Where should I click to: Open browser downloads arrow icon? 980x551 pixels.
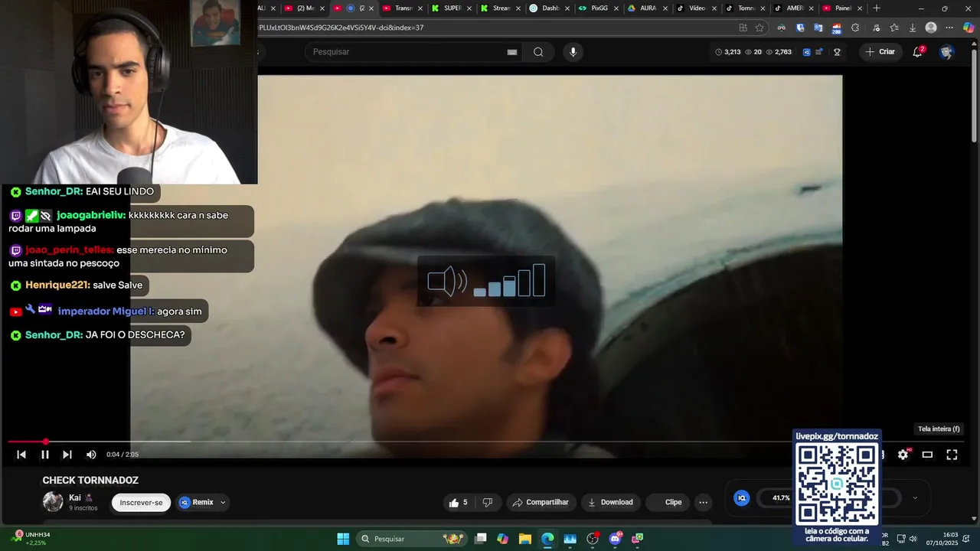pos(913,28)
